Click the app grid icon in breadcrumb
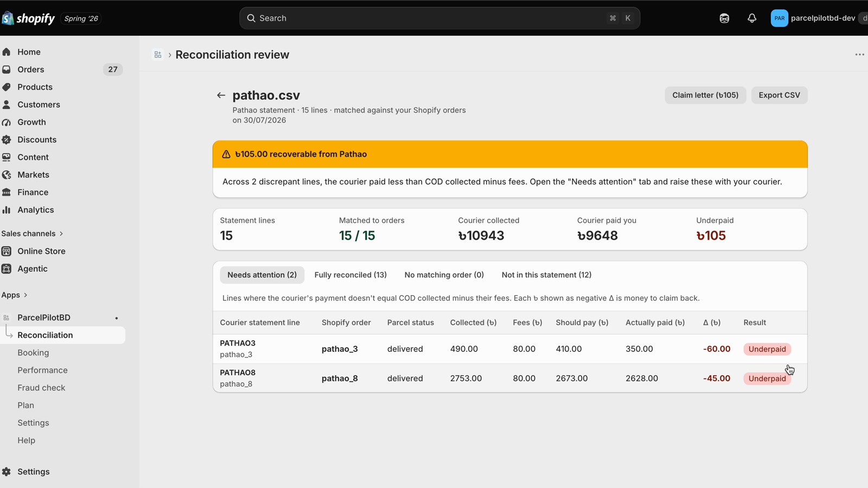Image resolution: width=868 pixels, height=488 pixels. [x=158, y=55]
